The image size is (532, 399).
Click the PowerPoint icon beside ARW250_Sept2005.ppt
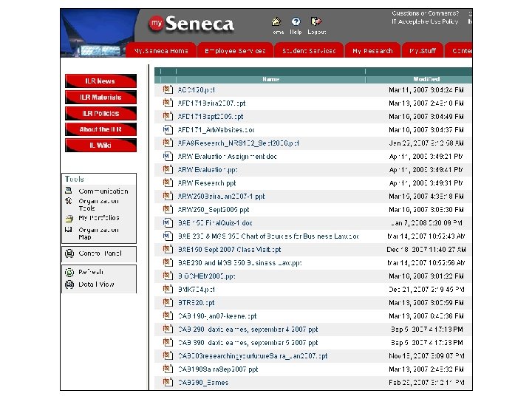click(x=168, y=209)
